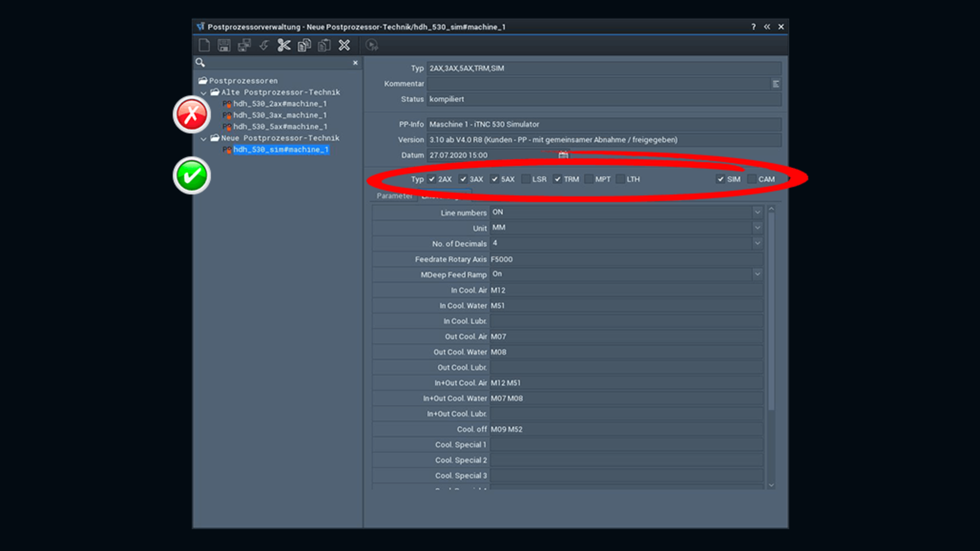
Task: Click the help question mark icon
Action: (x=753, y=27)
